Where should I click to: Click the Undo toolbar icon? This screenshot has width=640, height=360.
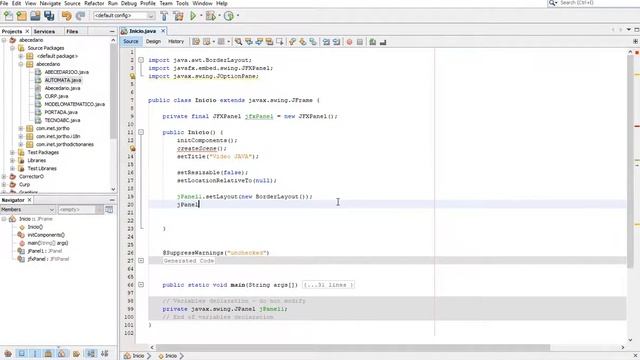point(67,16)
